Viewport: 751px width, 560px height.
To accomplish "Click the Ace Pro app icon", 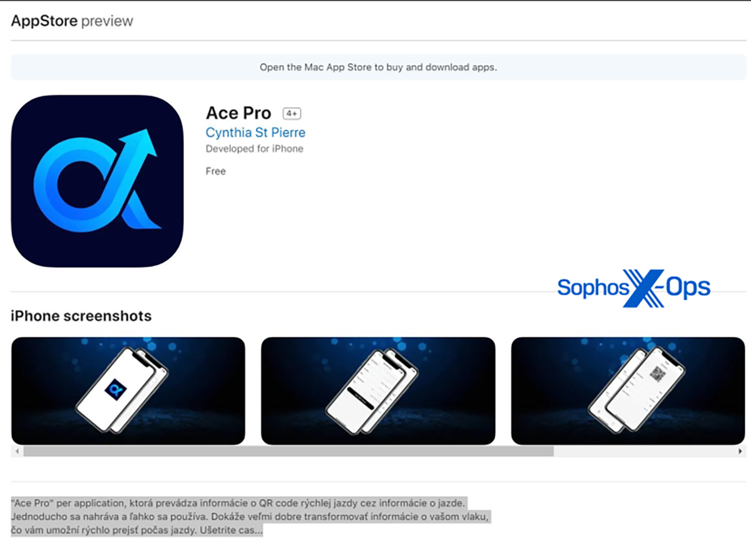I will pyautogui.click(x=97, y=181).
